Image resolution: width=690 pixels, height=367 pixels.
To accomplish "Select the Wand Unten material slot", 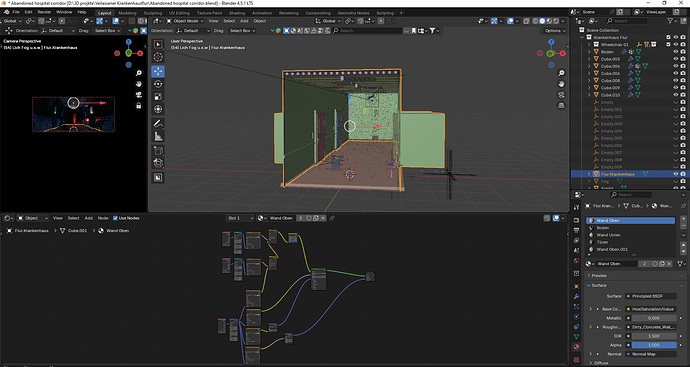I will 630,235.
